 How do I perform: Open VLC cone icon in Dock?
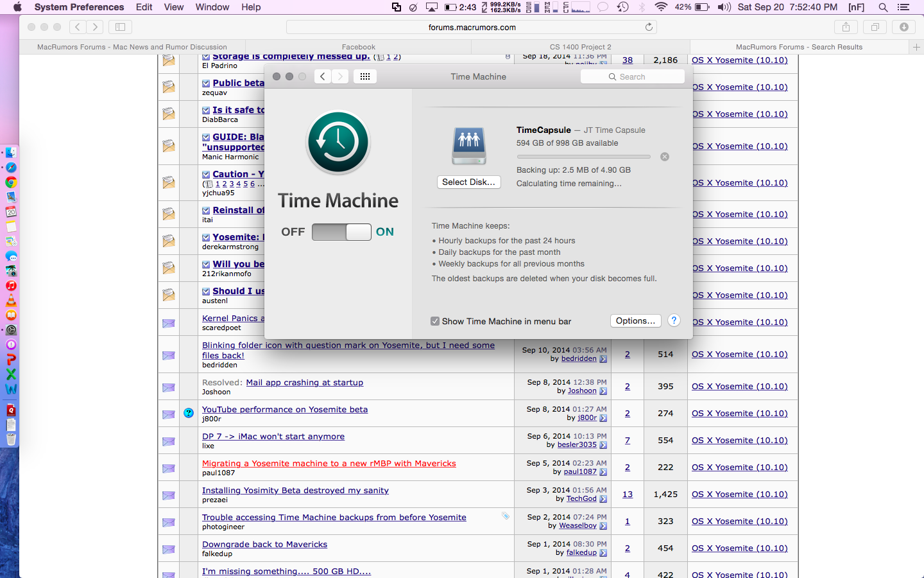coord(11,301)
